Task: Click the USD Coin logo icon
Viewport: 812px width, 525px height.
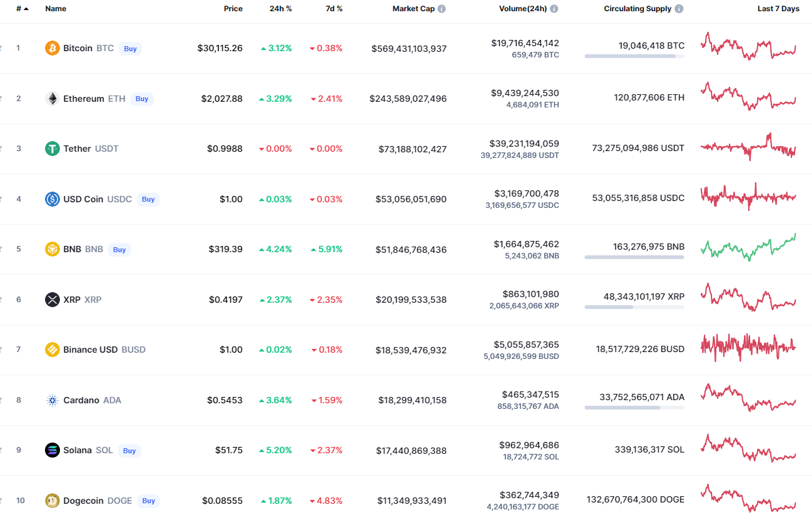Action: coord(52,199)
